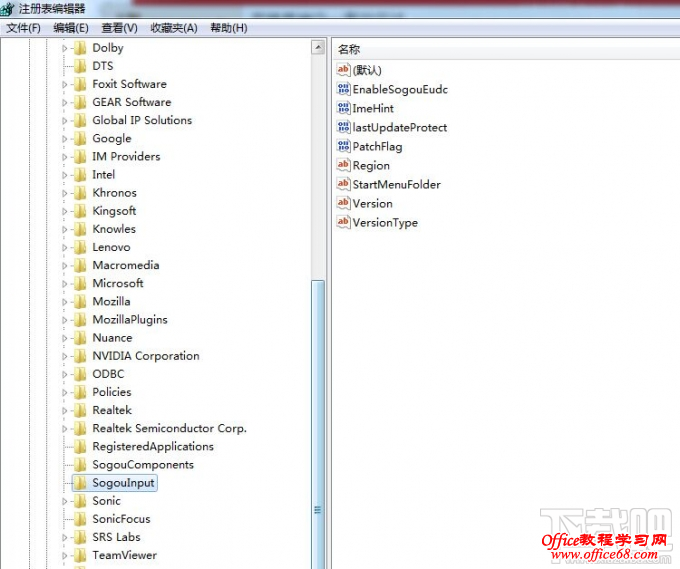Open the 编辑(E) menu
Viewport: 680px width, 569px height.
coord(71,28)
